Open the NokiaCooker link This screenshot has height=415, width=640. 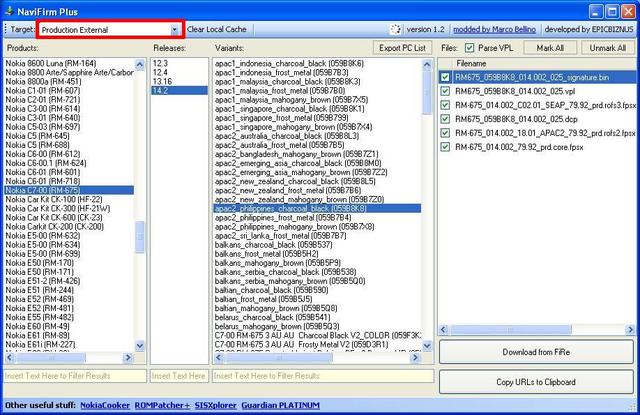click(105, 405)
